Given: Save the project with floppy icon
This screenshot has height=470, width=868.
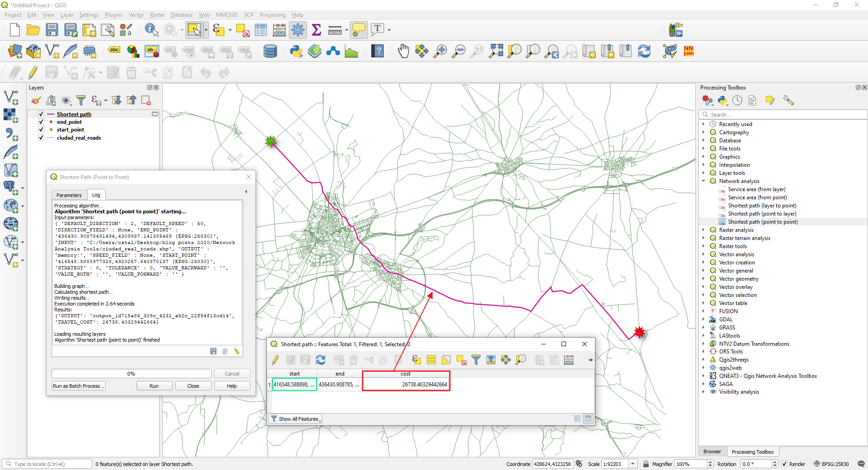Looking at the screenshot, I should pyautogui.click(x=52, y=30).
